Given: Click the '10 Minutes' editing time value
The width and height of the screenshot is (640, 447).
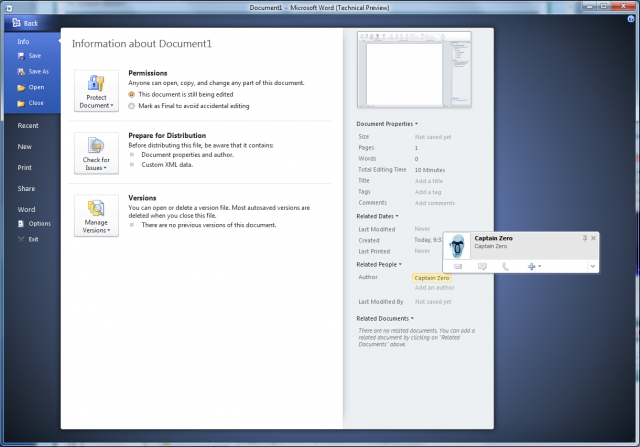Looking at the screenshot, I should click(430, 170).
